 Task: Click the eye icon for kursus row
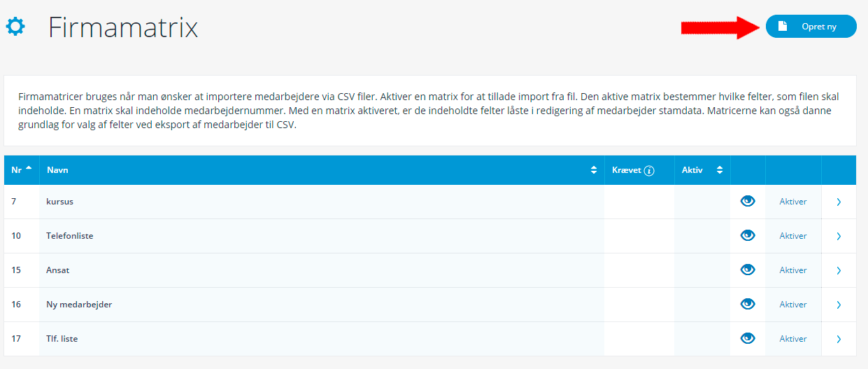(x=748, y=202)
